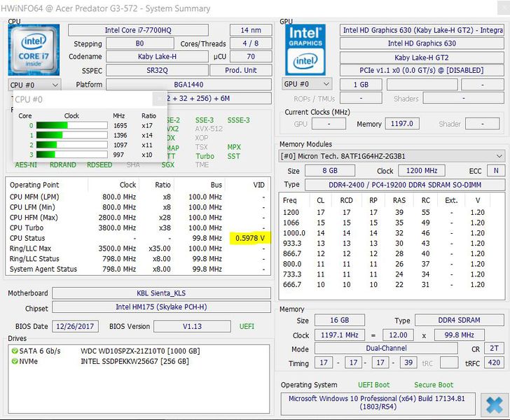Click the ECC N field
The height and width of the screenshot is (420, 510).
click(496, 170)
